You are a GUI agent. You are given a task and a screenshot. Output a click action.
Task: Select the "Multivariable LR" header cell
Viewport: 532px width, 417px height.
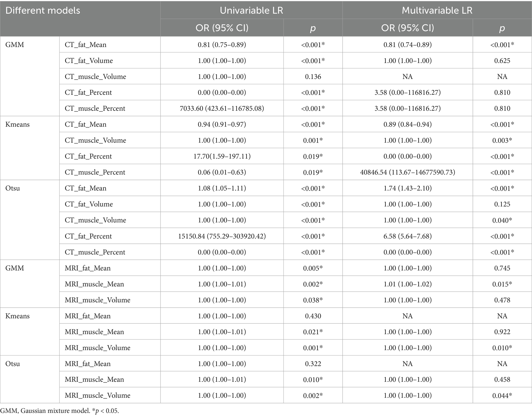click(x=437, y=10)
